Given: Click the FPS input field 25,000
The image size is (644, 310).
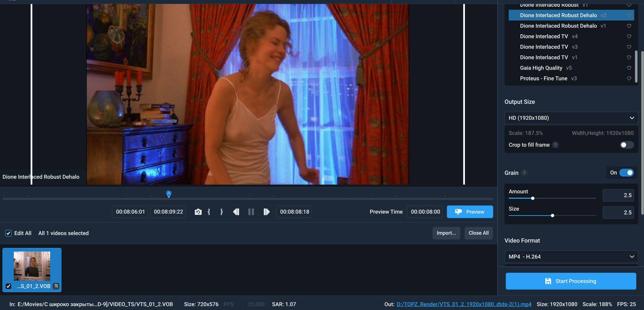Looking at the screenshot, I should tap(255, 304).
